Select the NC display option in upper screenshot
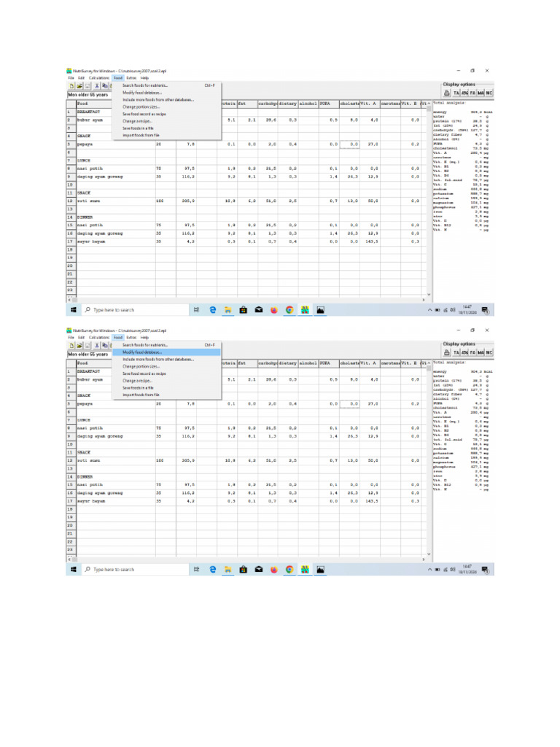560x747 pixels. [489, 93]
